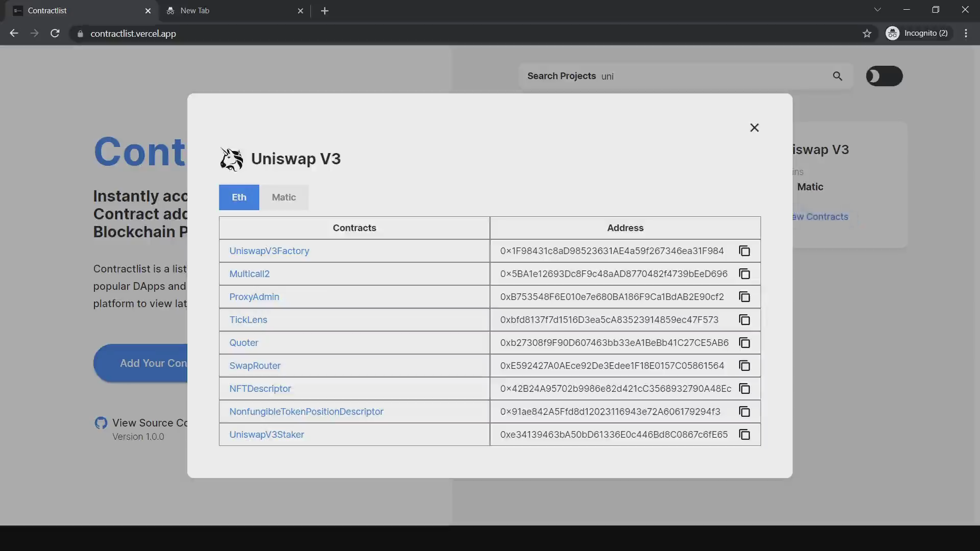Image resolution: width=980 pixels, height=551 pixels.
Task: Copy the UniswapV3Staker address
Action: tap(745, 435)
